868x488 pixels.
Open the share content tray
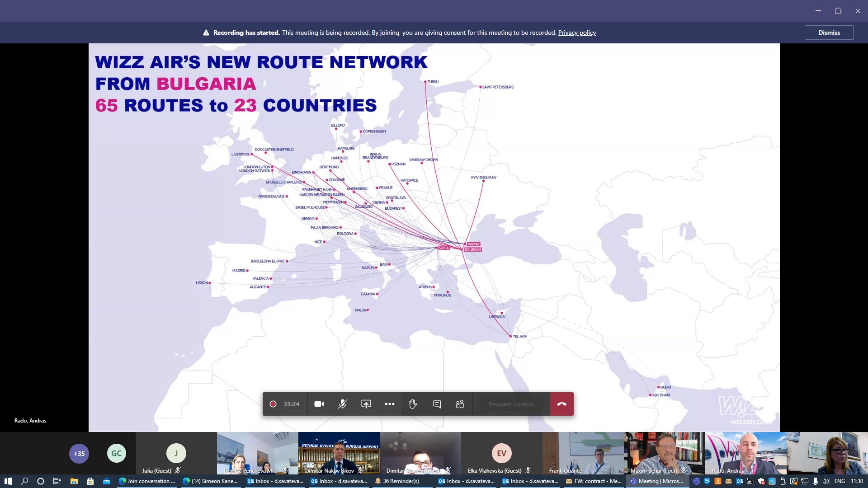coord(366,404)
